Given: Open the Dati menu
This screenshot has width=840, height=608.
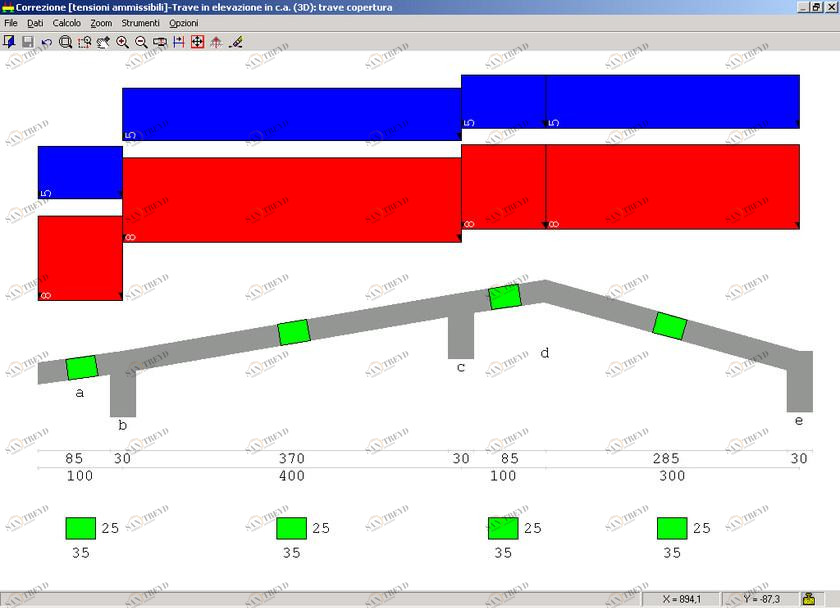Looking at the screenshot, I should (35, 22).
